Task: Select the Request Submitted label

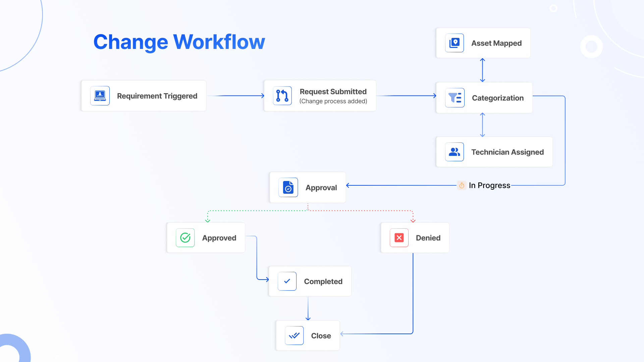Action: coord(333,92)
